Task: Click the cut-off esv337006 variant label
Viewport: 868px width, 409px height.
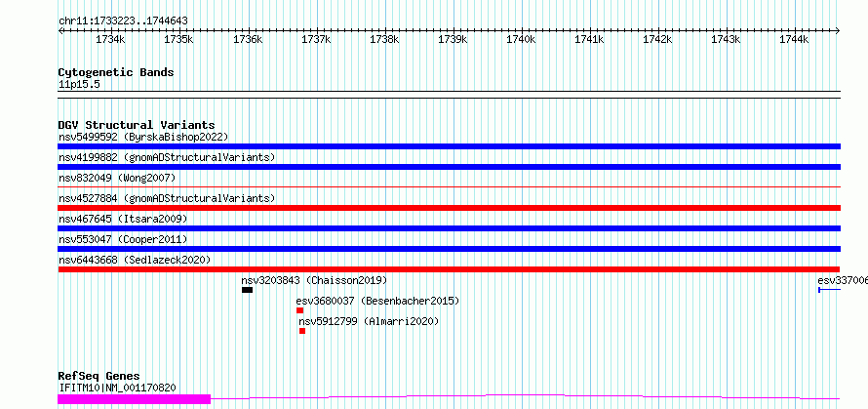Action: tap(843, 280)
